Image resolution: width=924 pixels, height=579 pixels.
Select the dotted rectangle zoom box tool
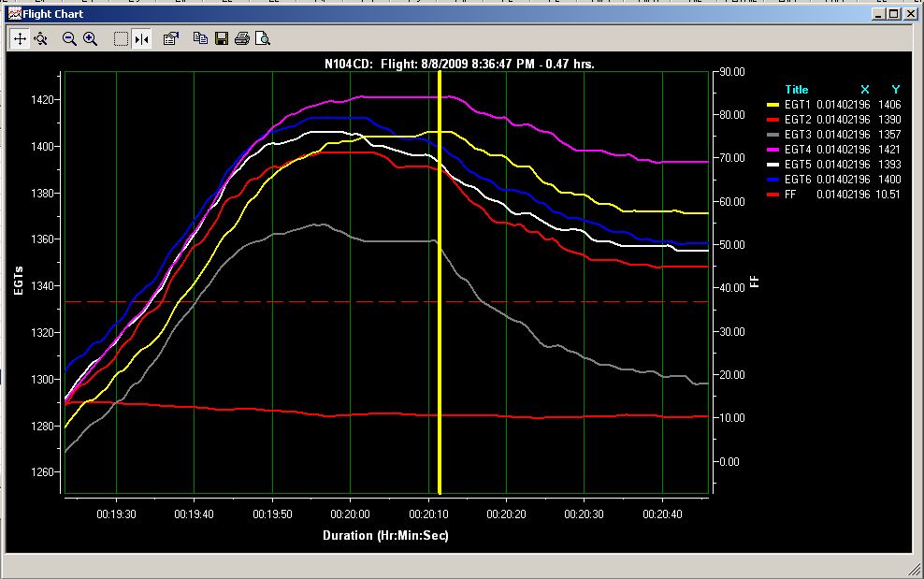[x=121, y=39]
